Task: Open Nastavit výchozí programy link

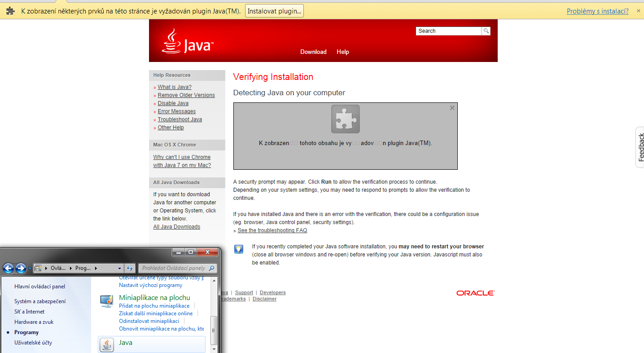Action: pos(150,285)
